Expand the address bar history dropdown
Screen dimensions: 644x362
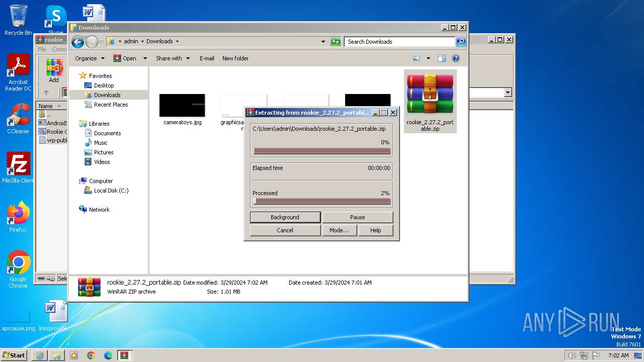(x=323, y=42)
